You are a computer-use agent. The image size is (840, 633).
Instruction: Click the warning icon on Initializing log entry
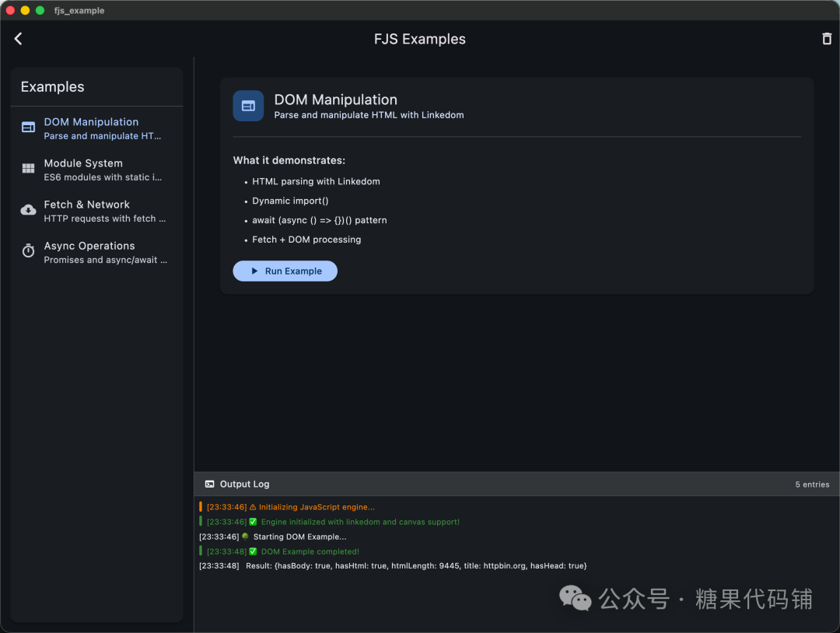[253, 507]
